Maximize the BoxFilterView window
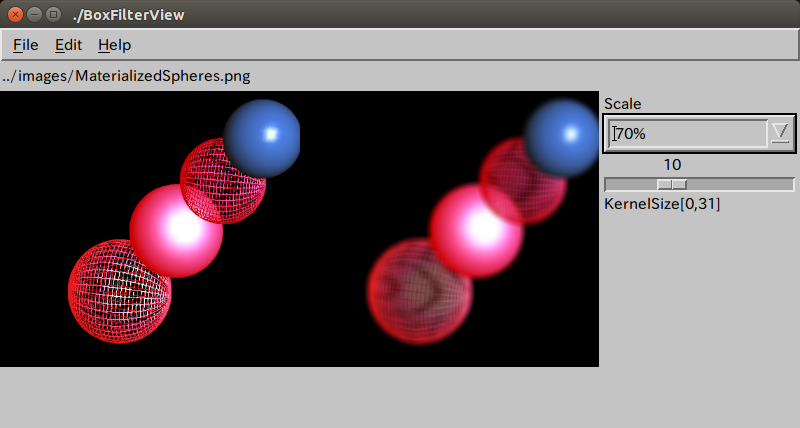The width and height of the screenshot is (800, 428). [53, 14]
